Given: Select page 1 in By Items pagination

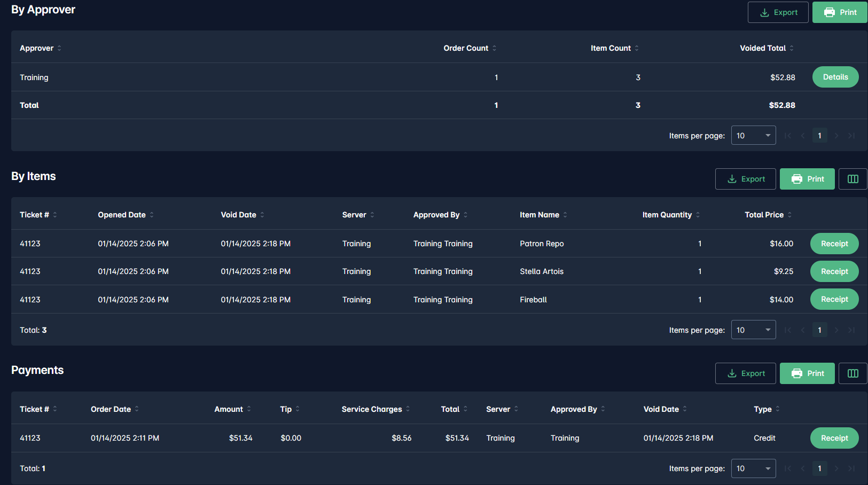Looking at the screenshot, I should (819, 330).
